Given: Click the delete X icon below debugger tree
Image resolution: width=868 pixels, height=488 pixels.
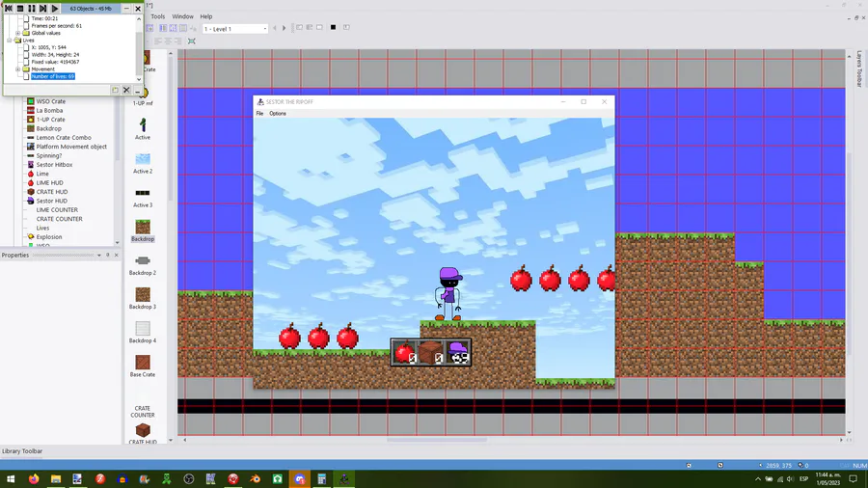Looking at the screenshot, I should [126, 90].
